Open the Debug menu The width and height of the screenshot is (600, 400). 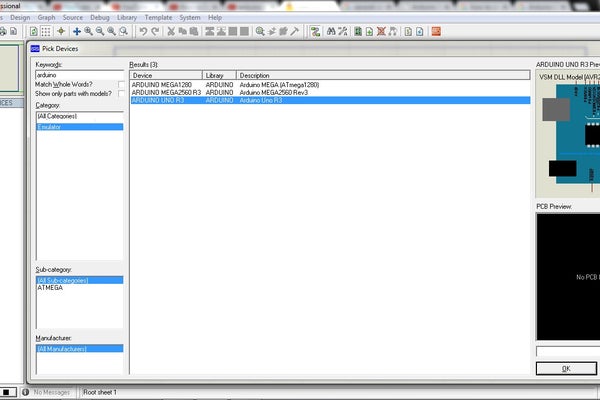[100, 18]
